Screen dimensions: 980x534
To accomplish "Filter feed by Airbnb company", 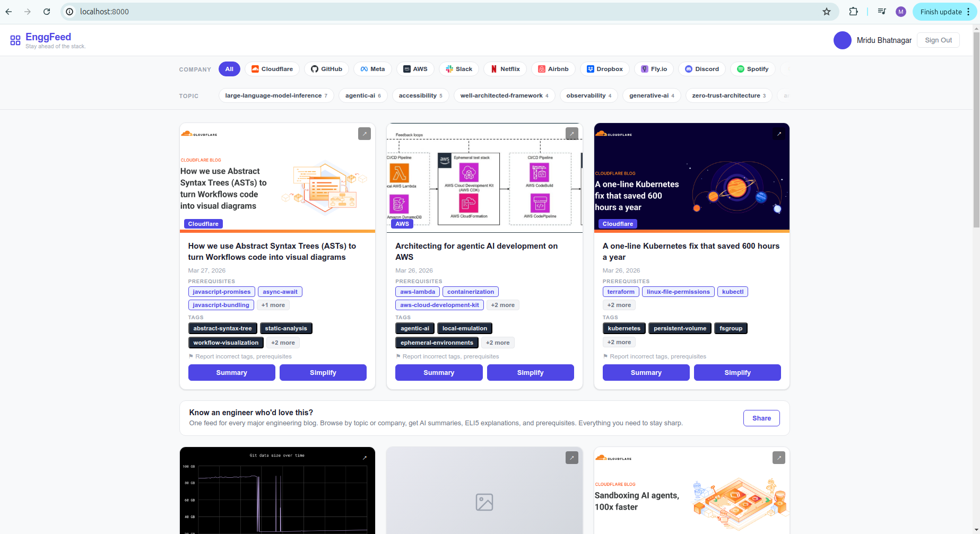I will point(553,69).
